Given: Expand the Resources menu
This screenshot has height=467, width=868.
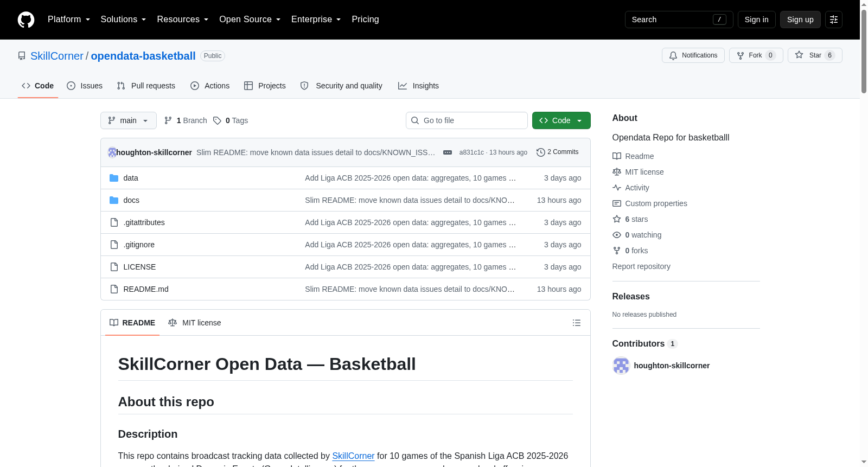Looking at the screenshot, I should pyautogui.click(x=182, y=20).
